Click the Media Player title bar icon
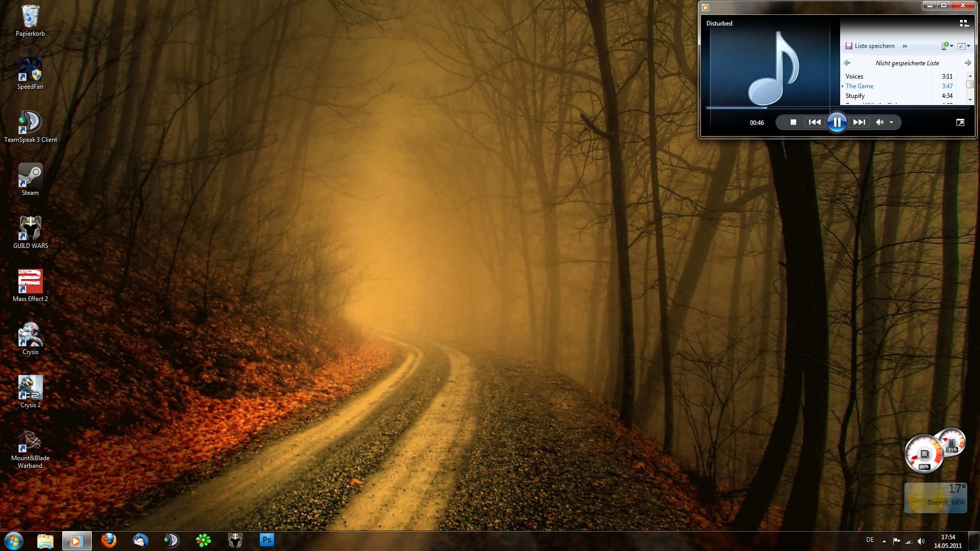The height and width of the screenshot is (551, 980). (x=705, y=7)
